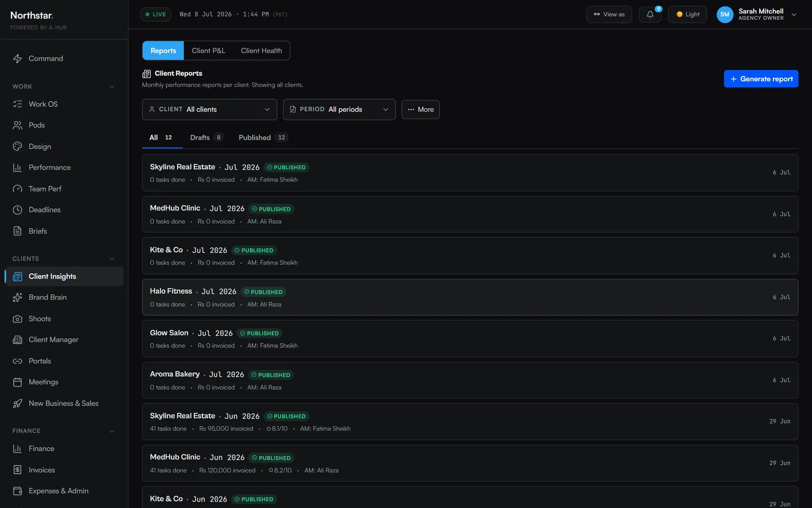This screenshot has width=812, height=508.
Task: Click the 8.1/10 rating star value
Action: pyautogui.click(x=277, y=429)
